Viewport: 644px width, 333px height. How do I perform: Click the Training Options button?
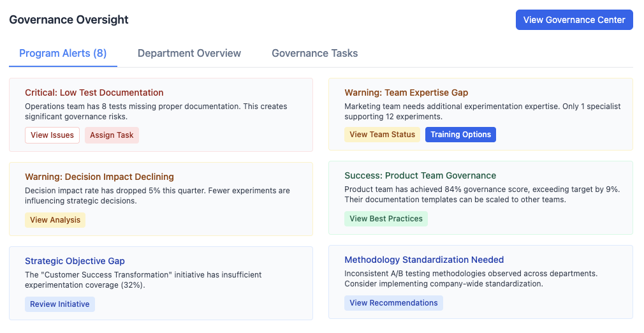coord(460,135)
